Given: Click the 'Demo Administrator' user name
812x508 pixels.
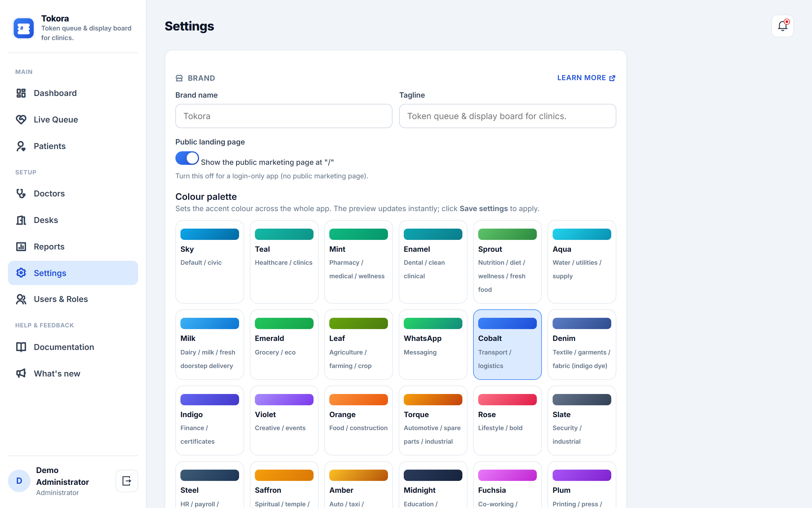Looking at the screenshot, I should click(62, 476).
